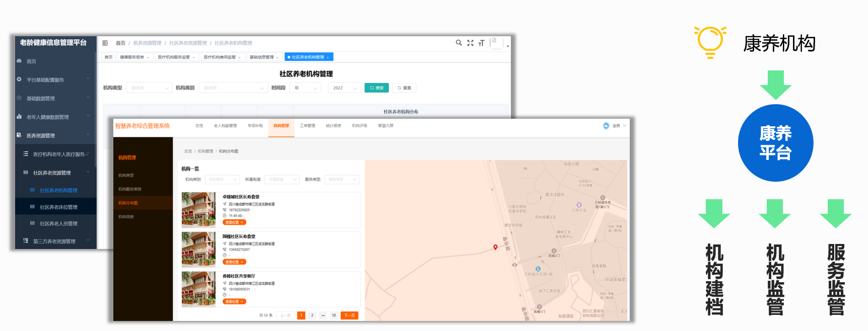Collapse sidebar using the hamburger menu icon

105,43
